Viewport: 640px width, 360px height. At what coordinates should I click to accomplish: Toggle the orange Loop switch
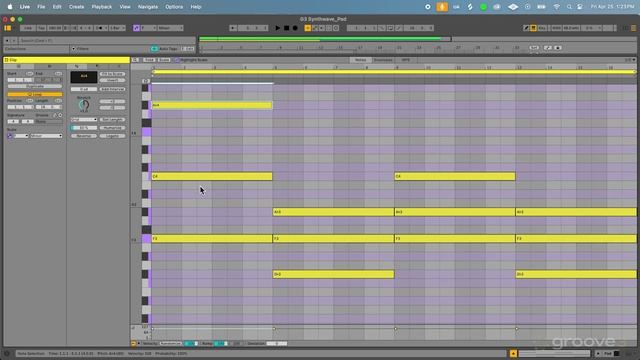click(35, 94)
